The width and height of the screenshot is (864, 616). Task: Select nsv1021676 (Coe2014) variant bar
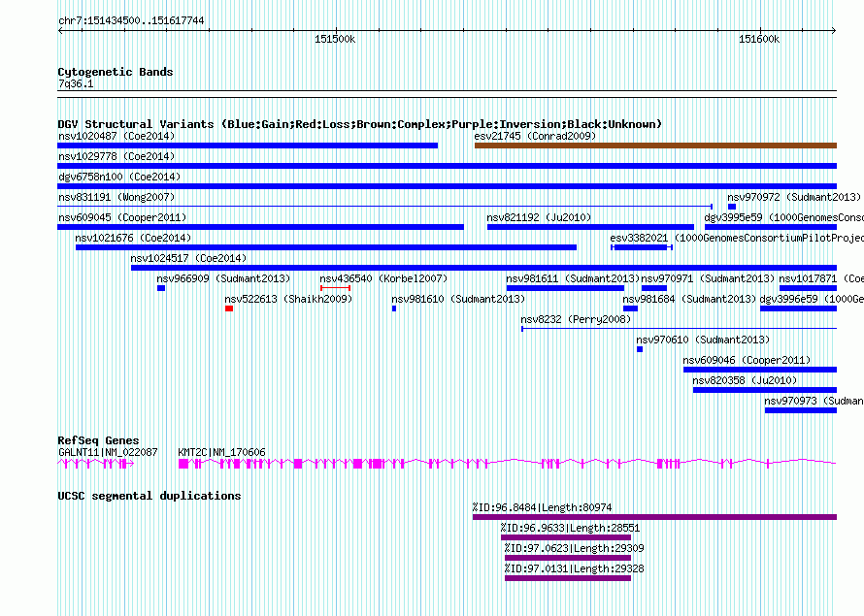(326, 247)
